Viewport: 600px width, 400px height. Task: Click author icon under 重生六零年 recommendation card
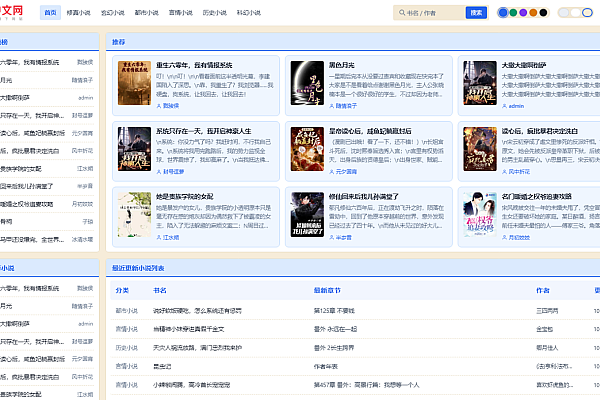pyautogui.click(x=159, y=106)
